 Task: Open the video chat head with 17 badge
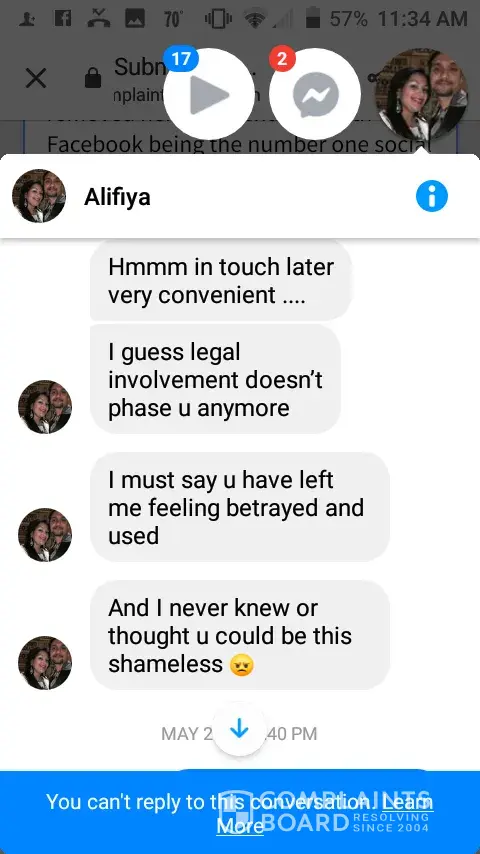209,94
